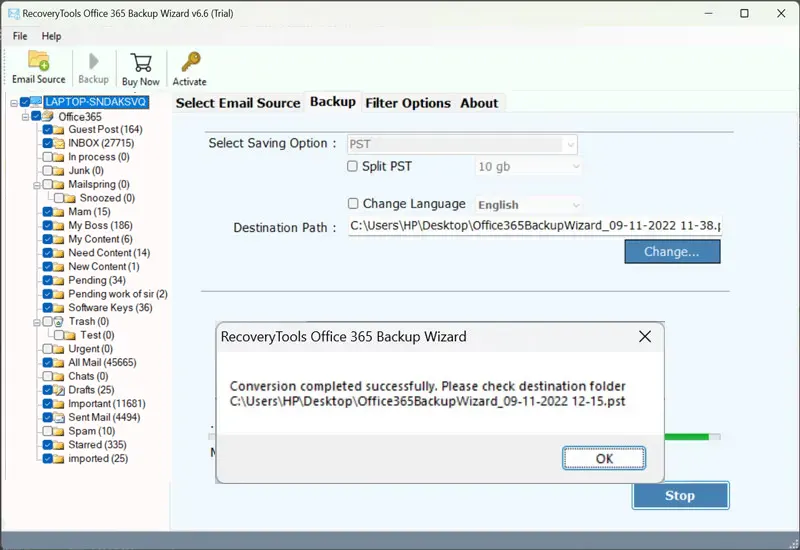Open the File menu
Screen dimensions: 800x550
pos(20,36)
